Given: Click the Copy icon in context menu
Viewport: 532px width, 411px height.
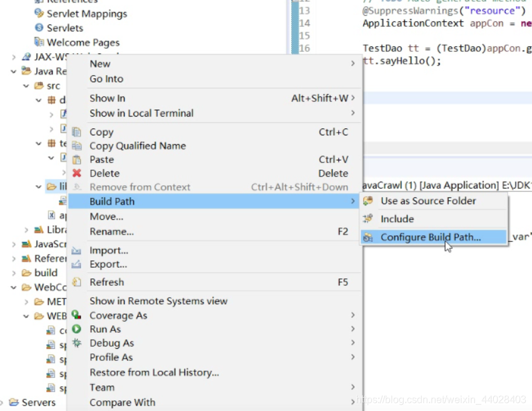Looking at the screenshot, I should [77, 132].
